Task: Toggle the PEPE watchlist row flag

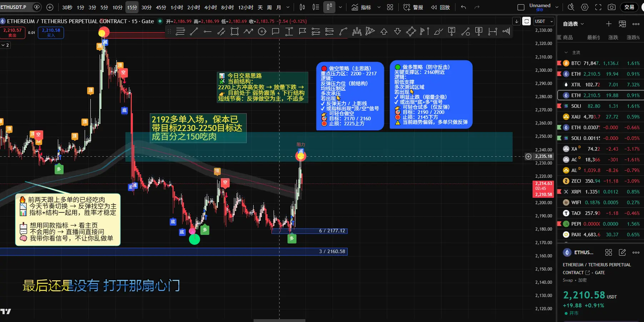Action: pos(559,224)
